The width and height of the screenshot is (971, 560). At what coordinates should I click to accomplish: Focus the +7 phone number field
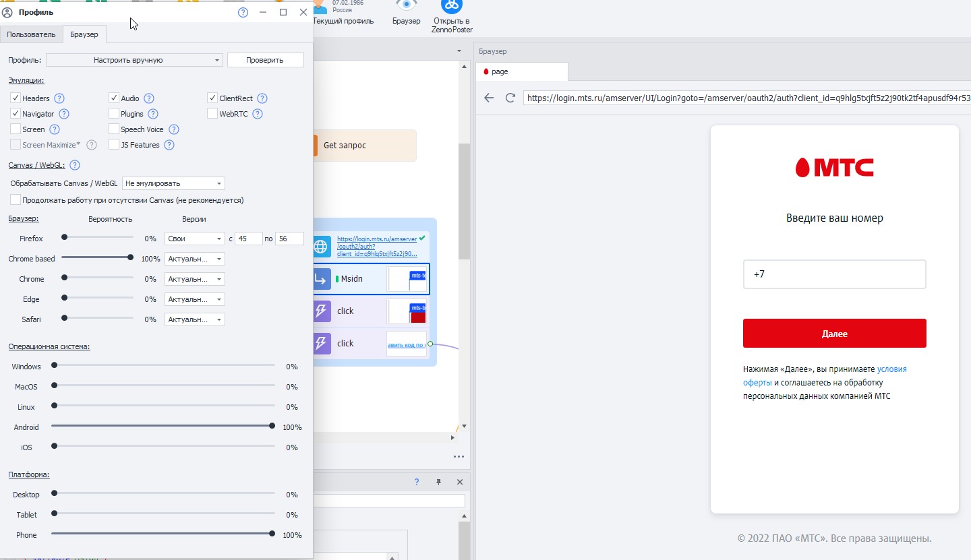point(835,274)
